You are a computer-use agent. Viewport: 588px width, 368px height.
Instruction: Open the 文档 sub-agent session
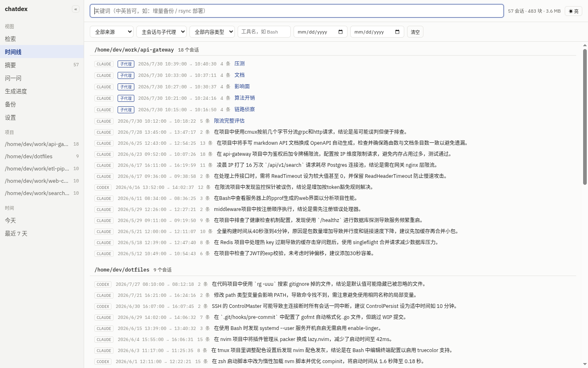coord(239,75)
